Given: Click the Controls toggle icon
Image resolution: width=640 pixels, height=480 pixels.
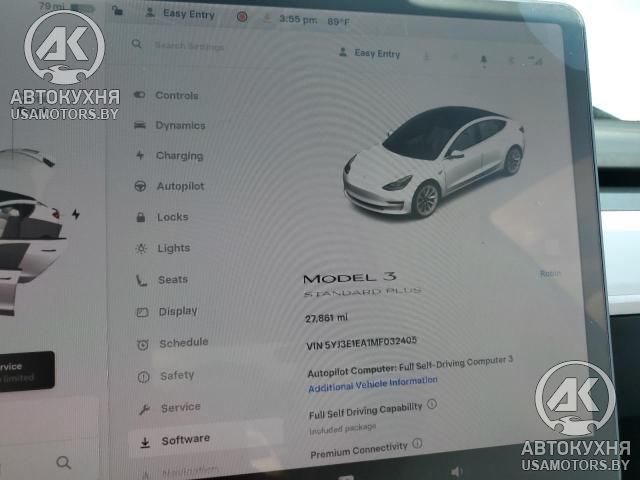Looking at the screenshot, I should click(140, 95).
